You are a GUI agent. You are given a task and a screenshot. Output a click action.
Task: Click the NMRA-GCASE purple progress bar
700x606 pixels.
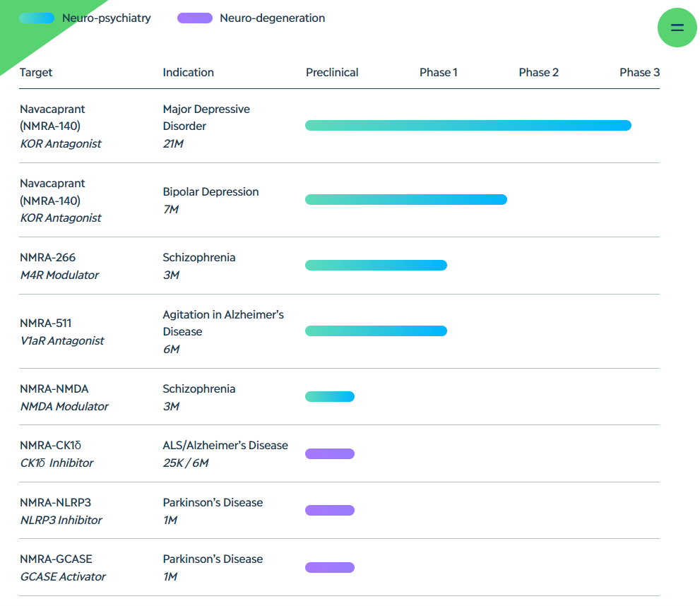pyautogui.click(x=329, y=568)
